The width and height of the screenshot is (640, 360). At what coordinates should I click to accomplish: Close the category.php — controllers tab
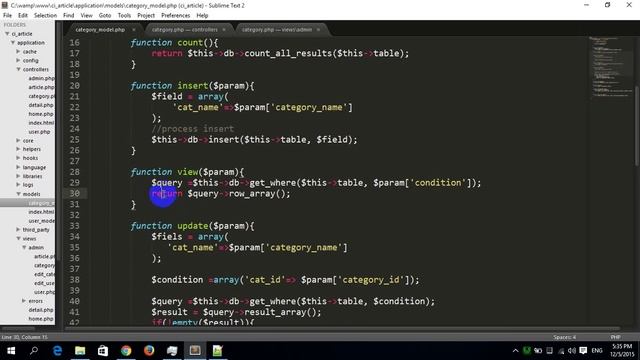click(x=224, y=30)
